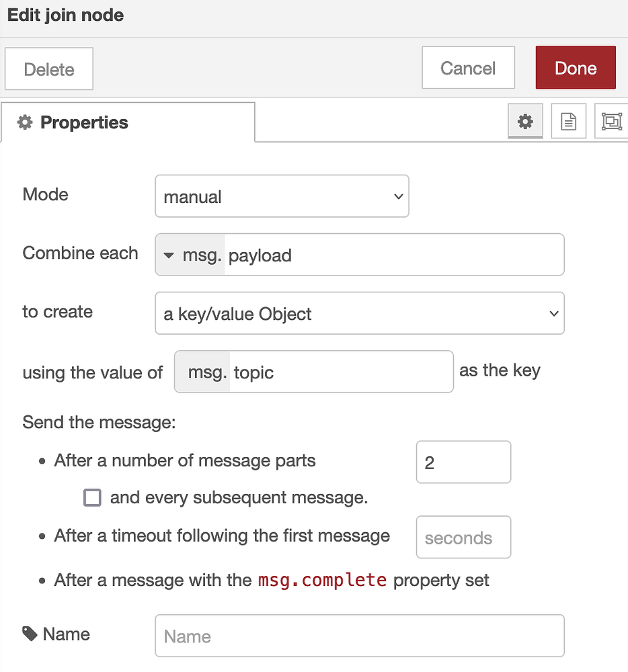Image resolution: width=628 pixels, height=672 pixels.
Task: Select the message parts count field showing 2
Action: 463,462
